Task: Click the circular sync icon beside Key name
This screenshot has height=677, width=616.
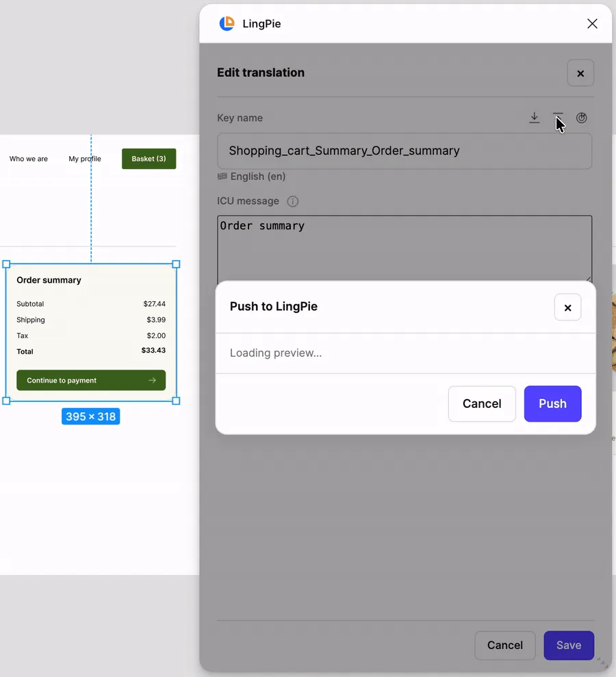Action: 582,118
